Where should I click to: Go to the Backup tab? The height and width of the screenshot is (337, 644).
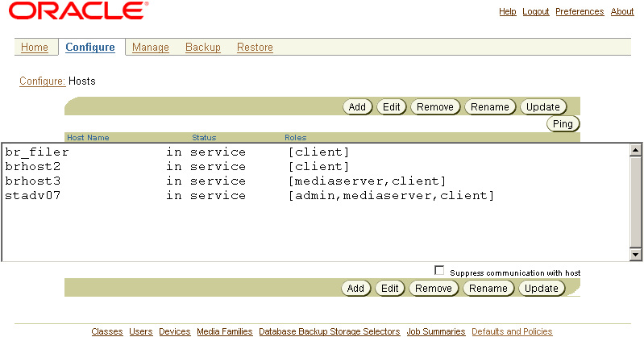(x=203, y=48)
